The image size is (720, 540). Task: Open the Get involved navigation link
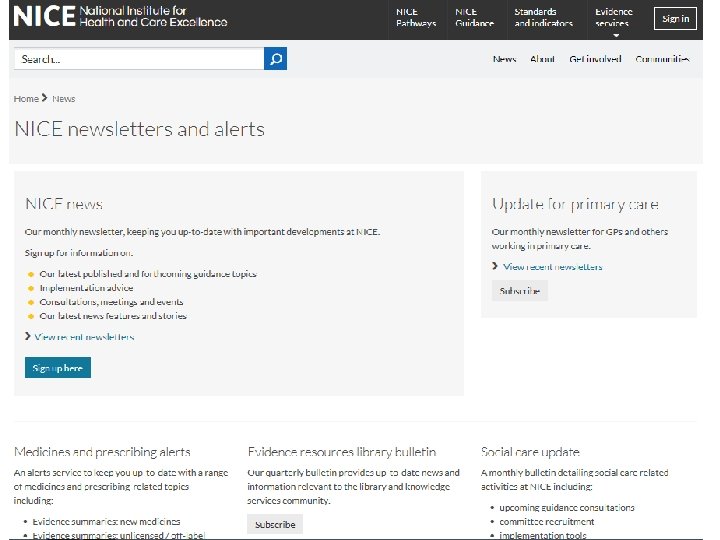pos(595,59)
